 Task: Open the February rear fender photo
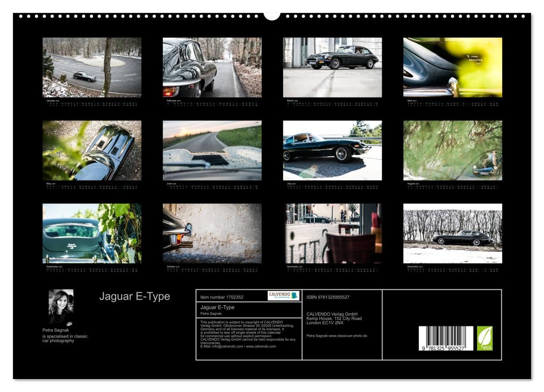(212, 67)
